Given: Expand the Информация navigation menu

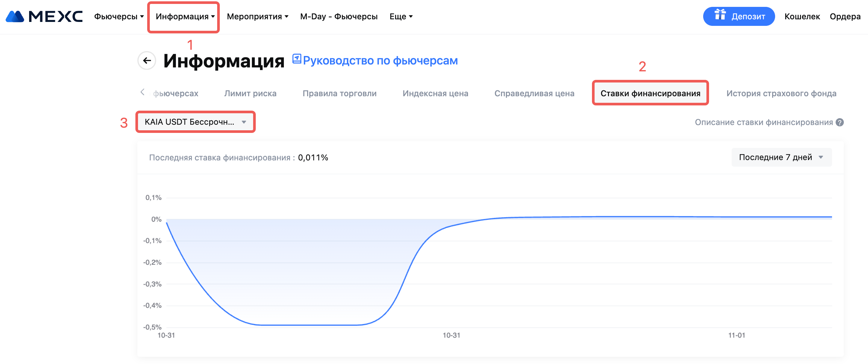Looking at the screenshot, I should (x=185, y=16).
